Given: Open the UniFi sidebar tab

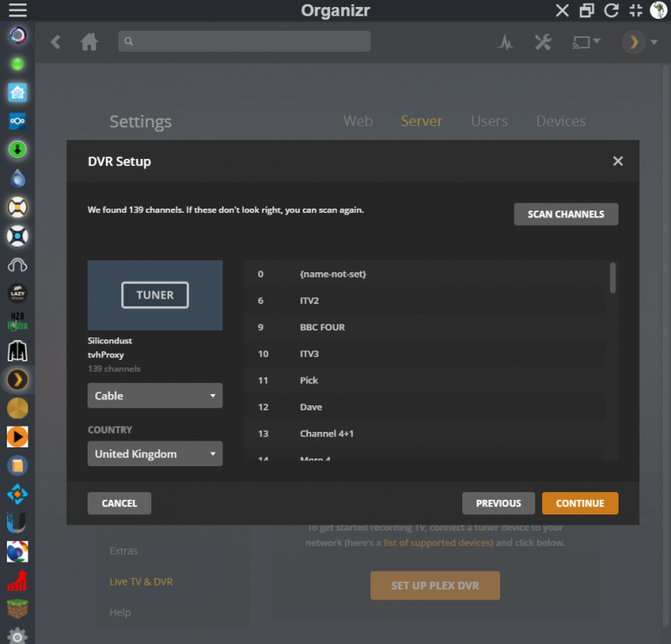Looking at the screenshot, I should [x=17, y=523].
